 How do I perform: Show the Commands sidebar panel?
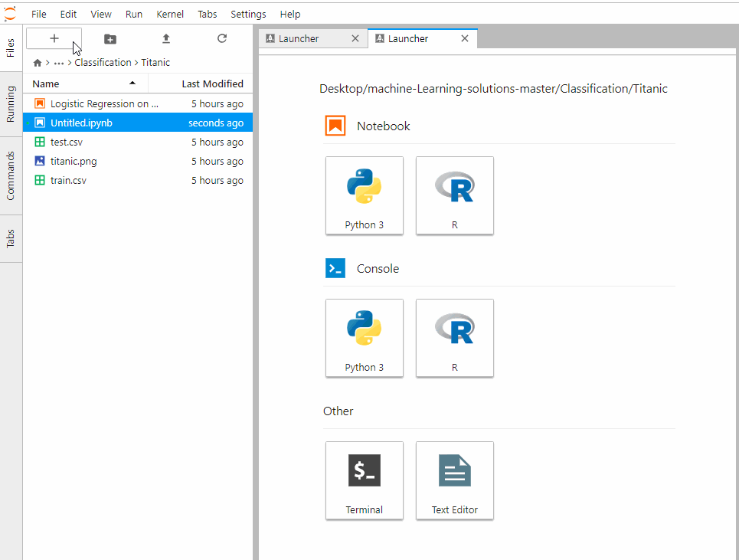pyautogui.click(x=11, y=175)
